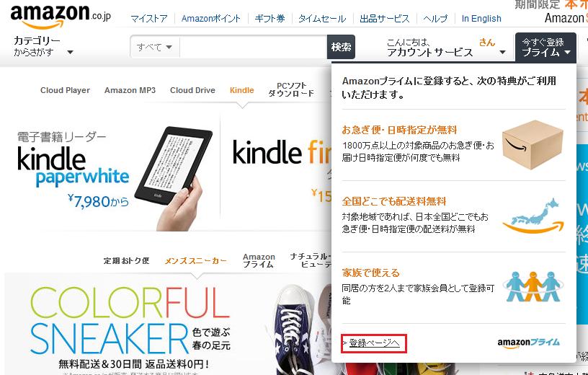Open the タイムセール menu link
Screen dimensions: 588x375
click(322, 19)
